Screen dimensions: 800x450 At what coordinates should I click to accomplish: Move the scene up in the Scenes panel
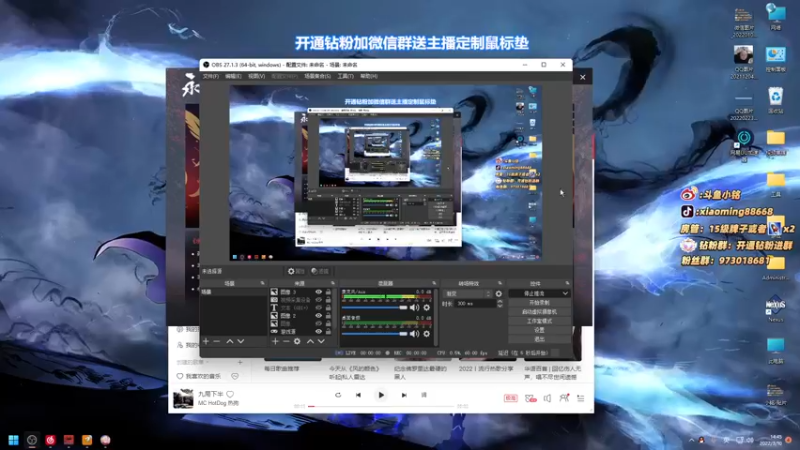click(x=230, y=341)
